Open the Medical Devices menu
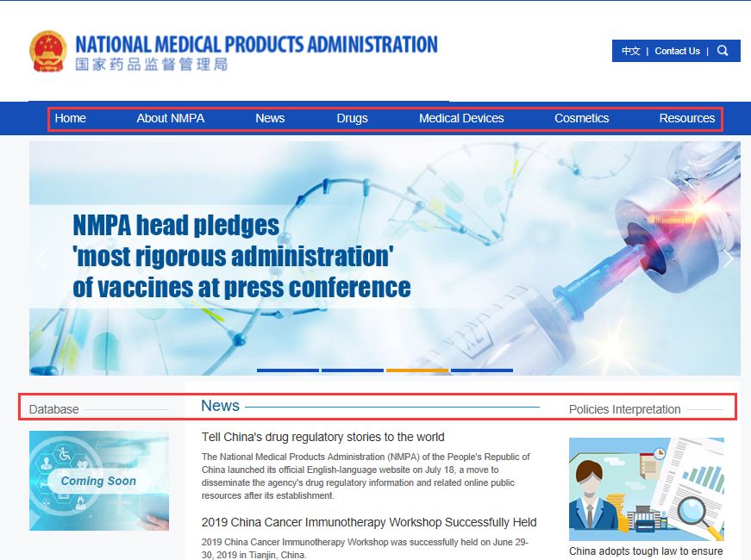 click(x=461, y=118)
